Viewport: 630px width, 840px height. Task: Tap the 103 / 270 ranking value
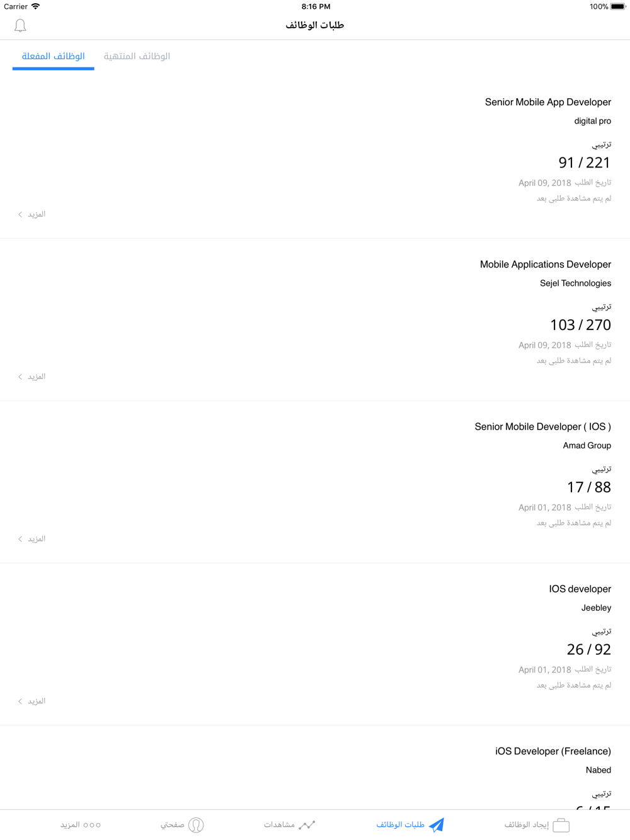point(580,325)
